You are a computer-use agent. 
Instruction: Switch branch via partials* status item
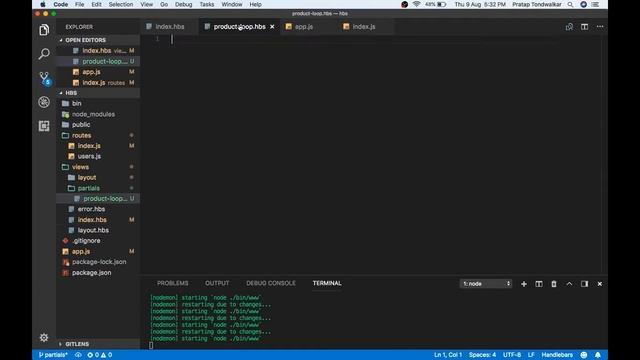point(53,355)
